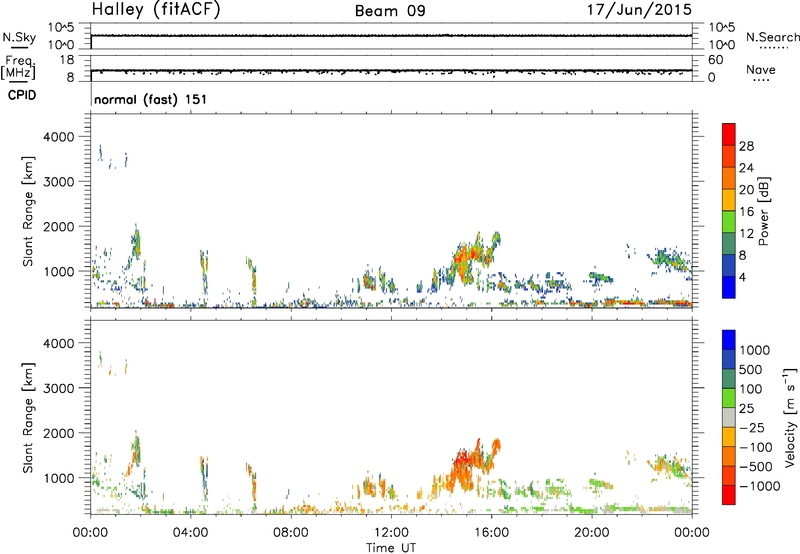Pick the red bottom Velocity colorbar segment

[729, 495]
